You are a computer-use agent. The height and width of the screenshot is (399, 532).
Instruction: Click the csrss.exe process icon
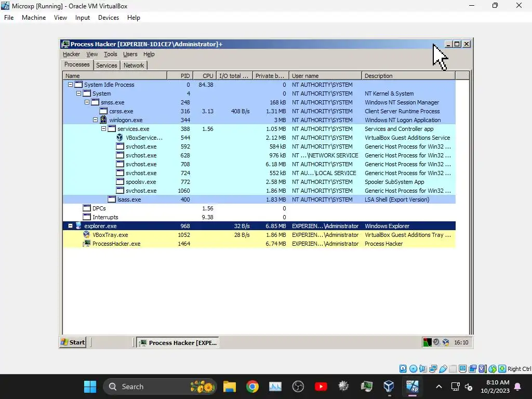(103, 111)
